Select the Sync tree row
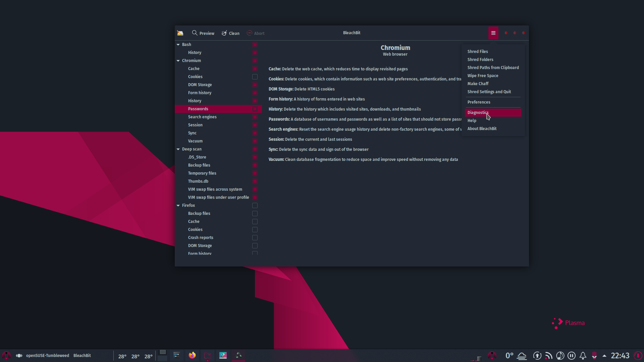This screenshot has width=644, height=362. click(x=218, y=133)
